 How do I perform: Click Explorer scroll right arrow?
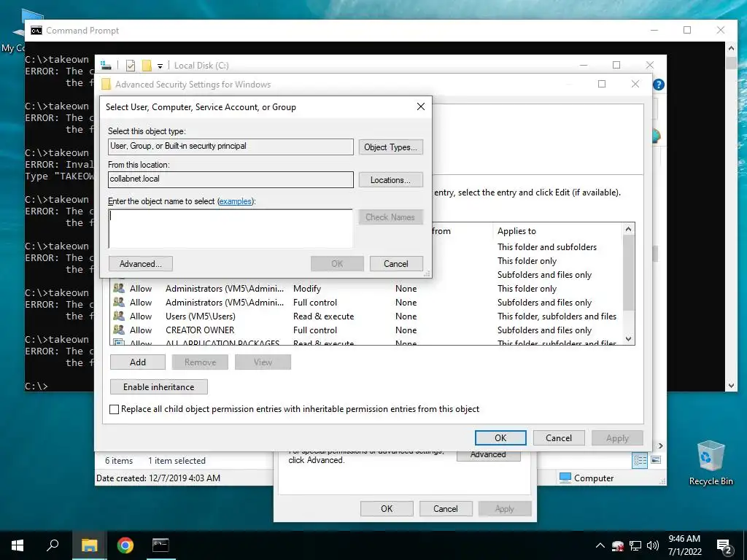[x=660, y=446]
